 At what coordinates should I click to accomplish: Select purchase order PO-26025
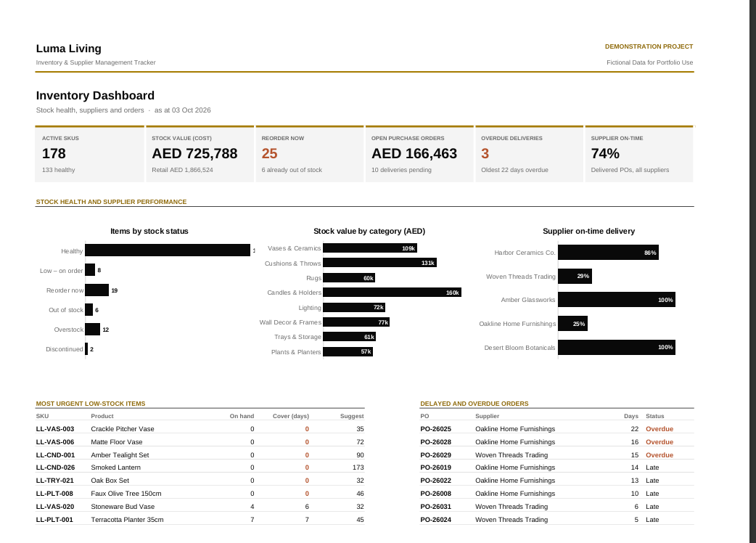pos(436,429)
